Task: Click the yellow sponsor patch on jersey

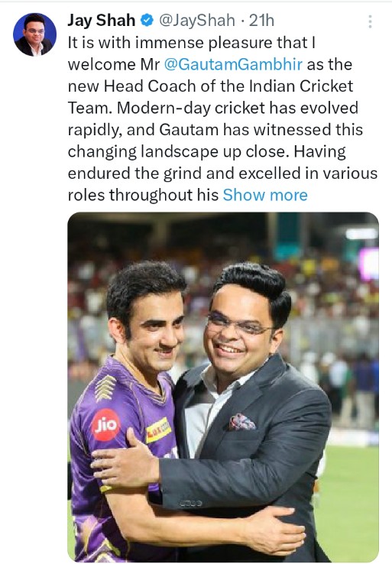Action: (158, 429)
